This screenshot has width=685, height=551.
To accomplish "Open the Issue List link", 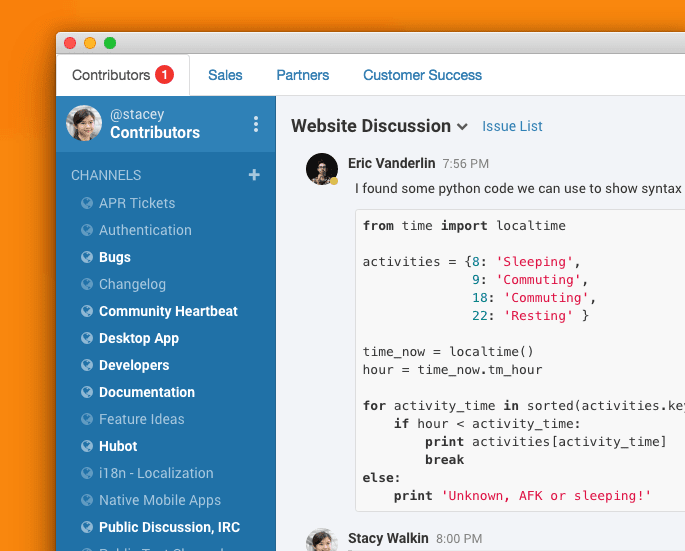I will click(x=512, y=127).
